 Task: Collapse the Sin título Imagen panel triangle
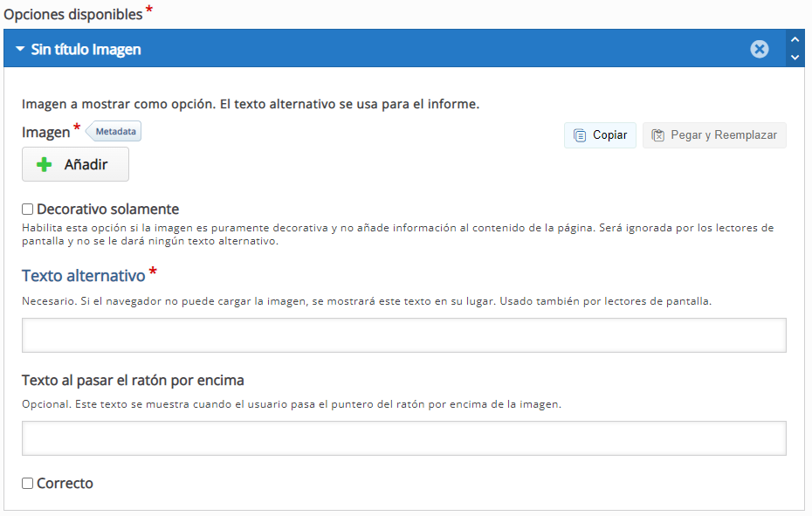pos(20,50)
